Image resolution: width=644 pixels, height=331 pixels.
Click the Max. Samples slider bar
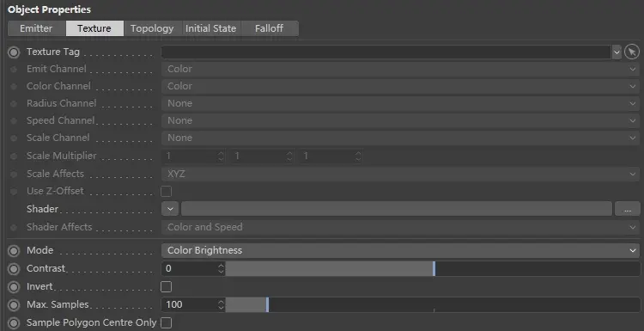tap(433, 305)
